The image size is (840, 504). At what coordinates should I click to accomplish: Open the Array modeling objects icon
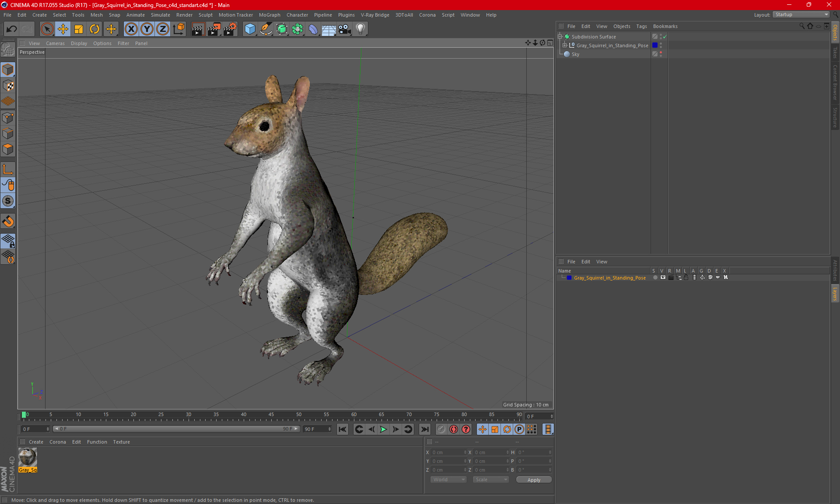click(297, 29)
